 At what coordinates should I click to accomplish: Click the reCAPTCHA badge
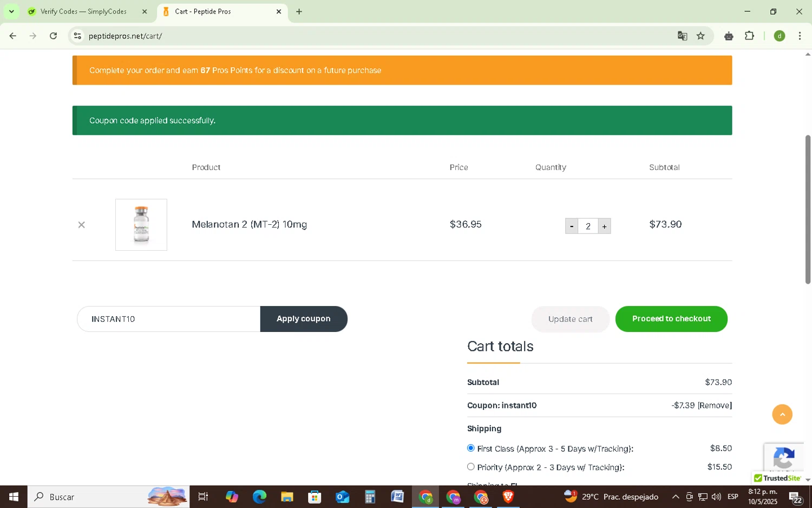point(783,458)
